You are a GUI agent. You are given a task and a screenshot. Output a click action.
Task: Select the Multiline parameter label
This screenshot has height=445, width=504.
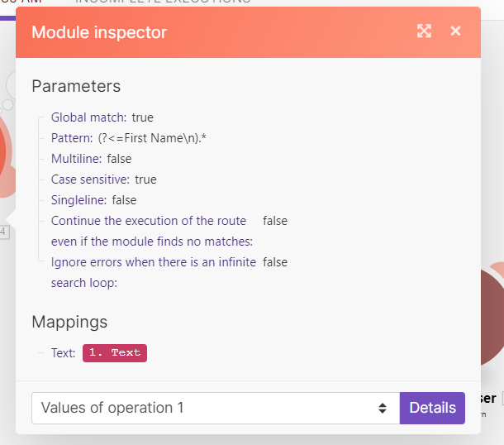pyautogui.click(x=76, y=159)
